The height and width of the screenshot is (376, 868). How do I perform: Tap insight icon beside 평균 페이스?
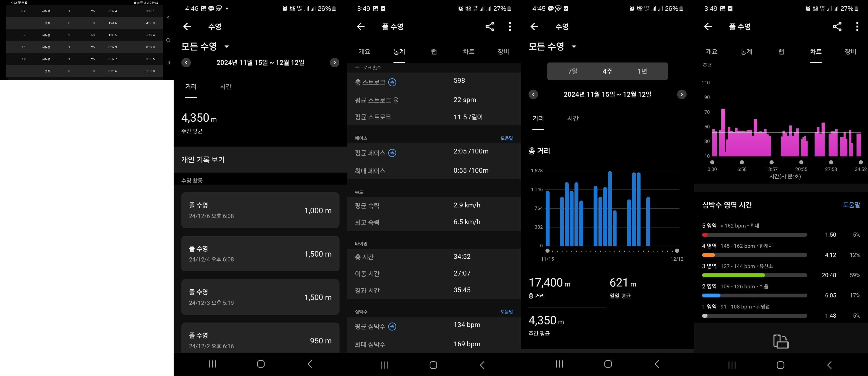[x=392, y=153]
